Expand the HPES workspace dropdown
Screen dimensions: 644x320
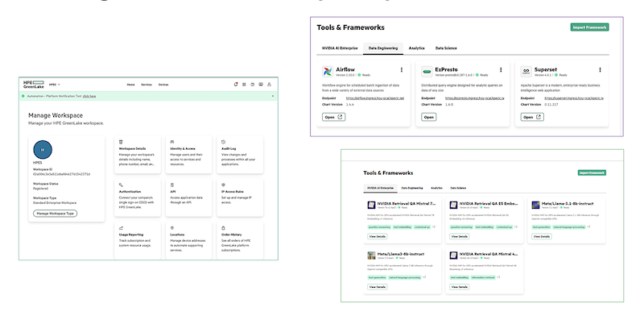(55, 85)
